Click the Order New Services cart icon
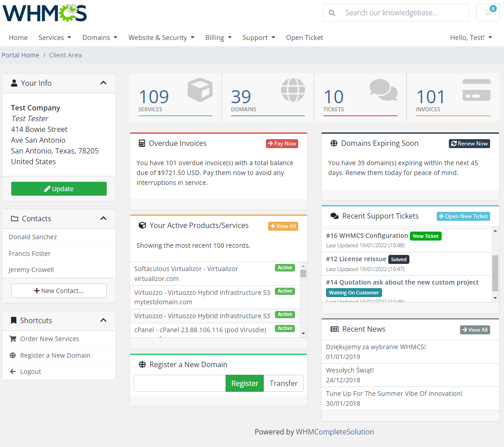 [13, 338]
